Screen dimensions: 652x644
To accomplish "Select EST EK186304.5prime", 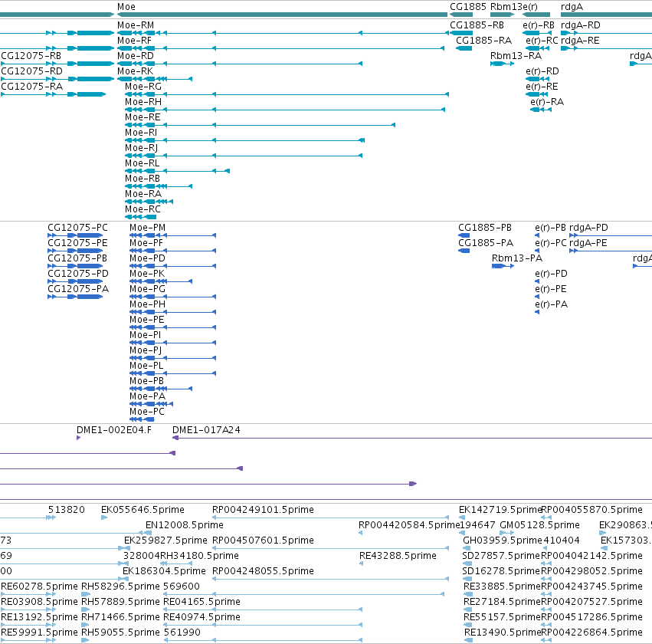I will click(164, 572).
